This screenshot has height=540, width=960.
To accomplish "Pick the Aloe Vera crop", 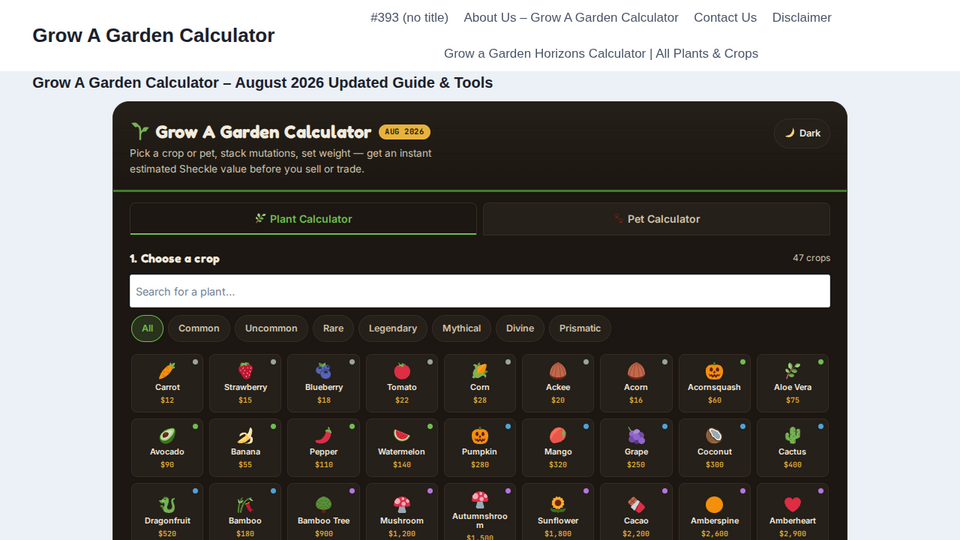I will tap(792, 383).
